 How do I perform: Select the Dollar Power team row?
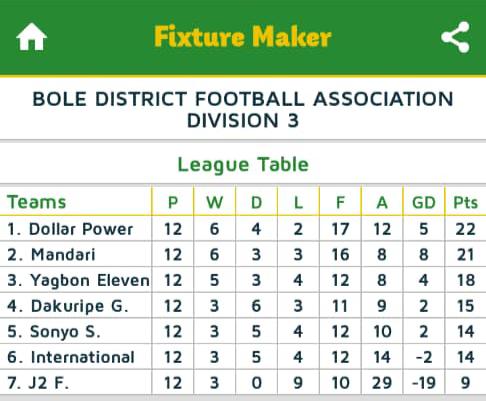click(243, 229)
